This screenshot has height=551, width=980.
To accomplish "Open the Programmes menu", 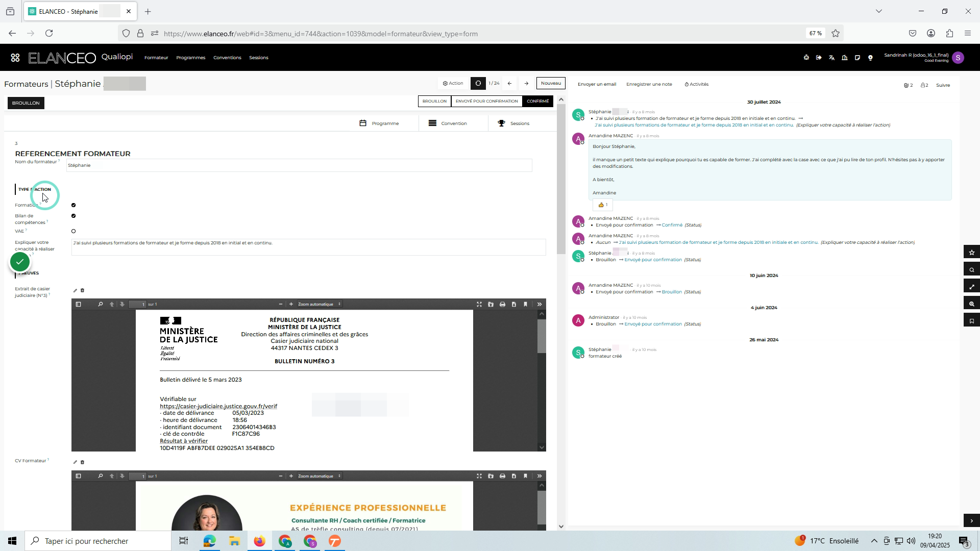I will point(190,58).
